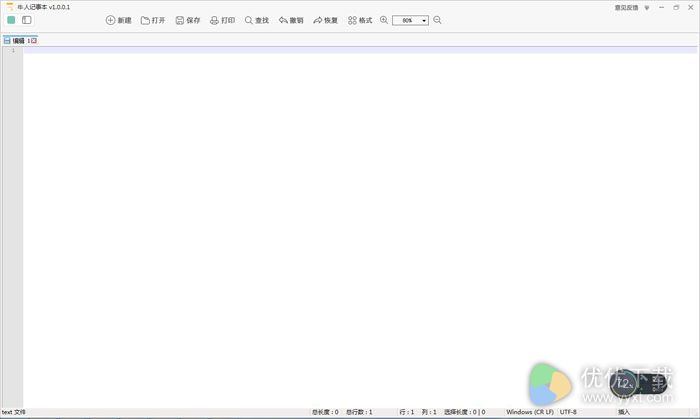Minimize the notepad window
The image size is (700, 419).
click(662, 8)
